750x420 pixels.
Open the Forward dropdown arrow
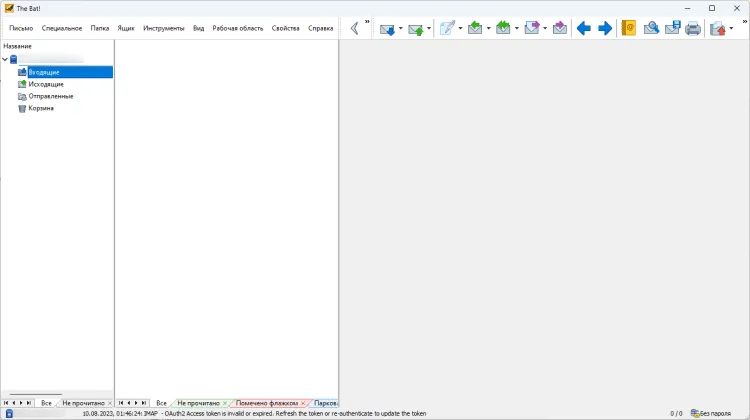coord(545,29)
